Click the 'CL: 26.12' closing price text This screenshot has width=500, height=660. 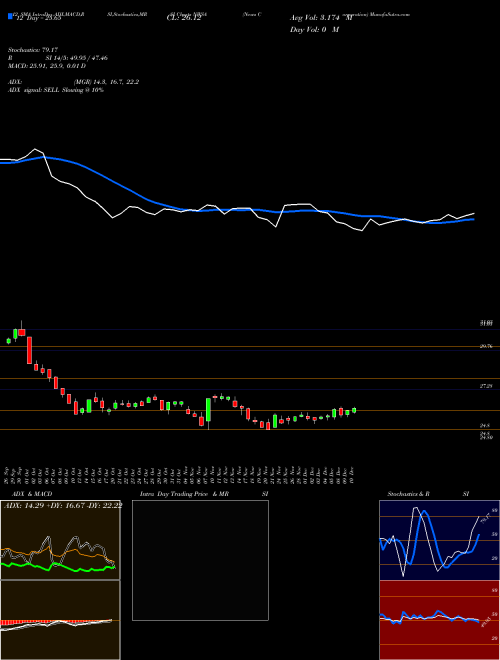tap(184, 19)
